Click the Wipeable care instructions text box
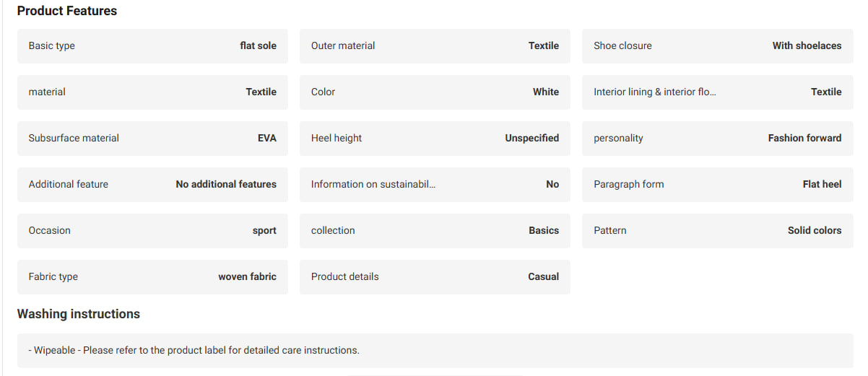Viewport: 868px width, 376px height. [435, 350]
